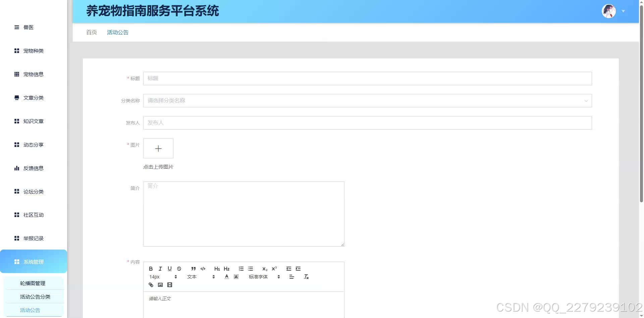Select 活动公告 breadcrumb tab

tap(118, 32)
